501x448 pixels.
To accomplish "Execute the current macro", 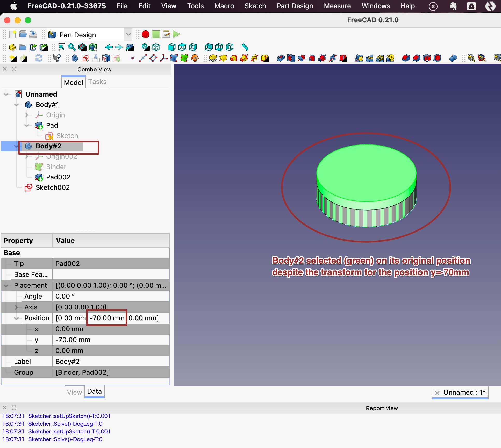I will [176, 34].
